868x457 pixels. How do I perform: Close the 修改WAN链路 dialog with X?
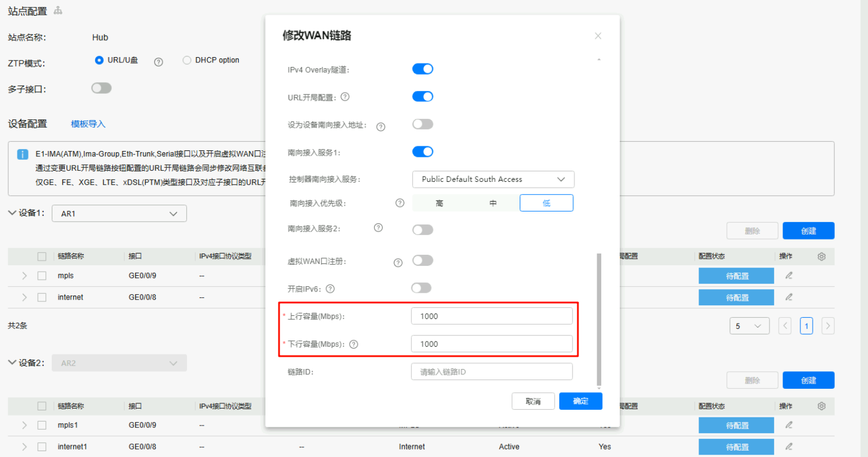pos(598,36)
